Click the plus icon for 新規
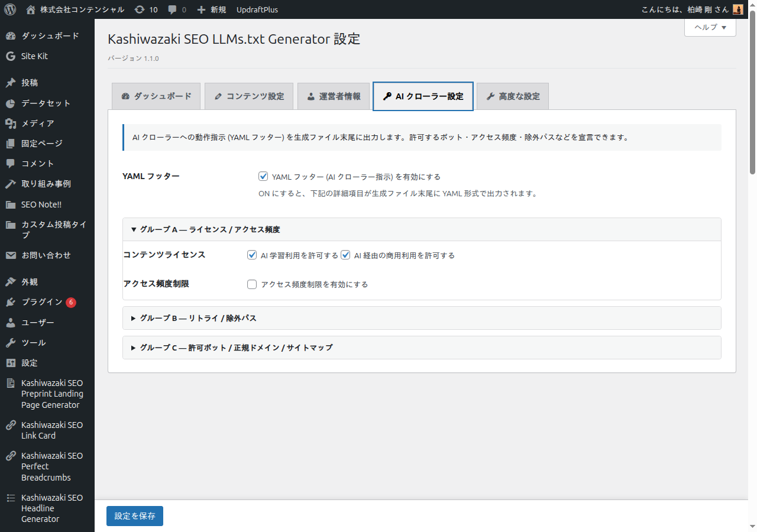The width and height of the screenshot is (757, 532). pos(201,9)
